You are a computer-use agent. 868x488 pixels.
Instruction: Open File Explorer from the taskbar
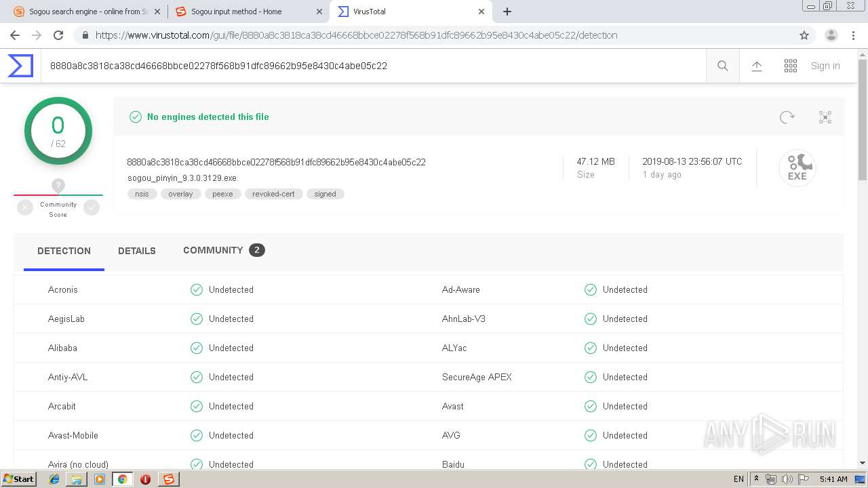[77, 479]
